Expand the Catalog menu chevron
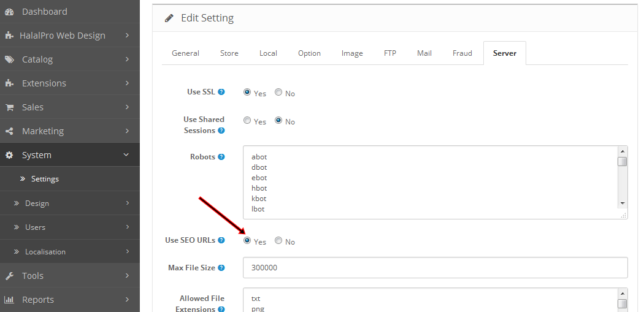The image size is (644, 312). (127, 59)
